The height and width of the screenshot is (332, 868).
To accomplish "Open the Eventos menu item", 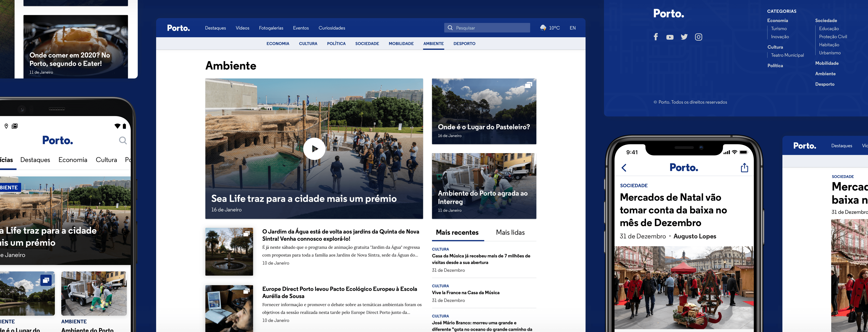I will 301,28.
